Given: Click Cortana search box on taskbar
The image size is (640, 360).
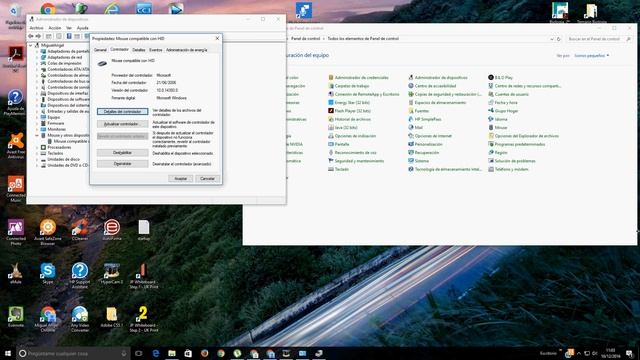Looking at the screenshot, I should [73, 353].
